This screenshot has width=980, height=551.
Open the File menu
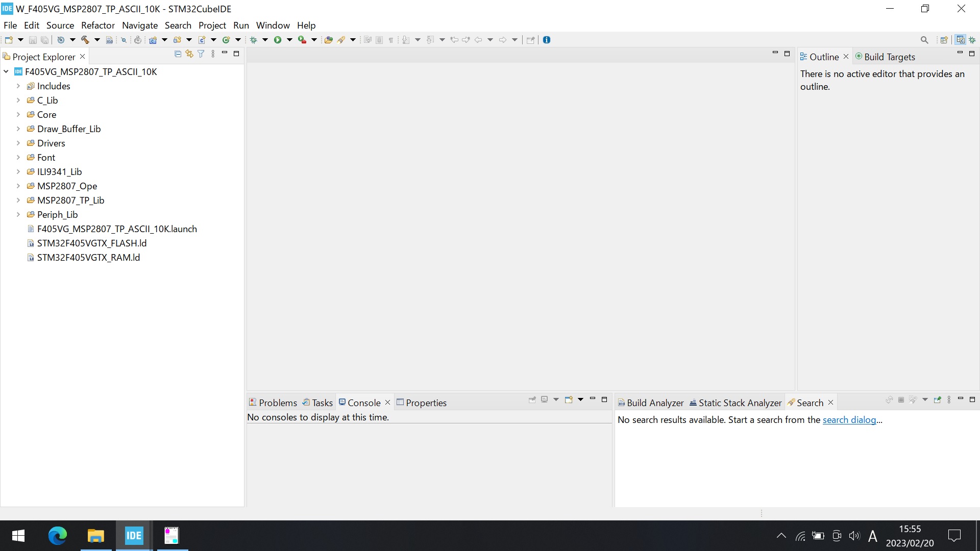click(10, 26)
